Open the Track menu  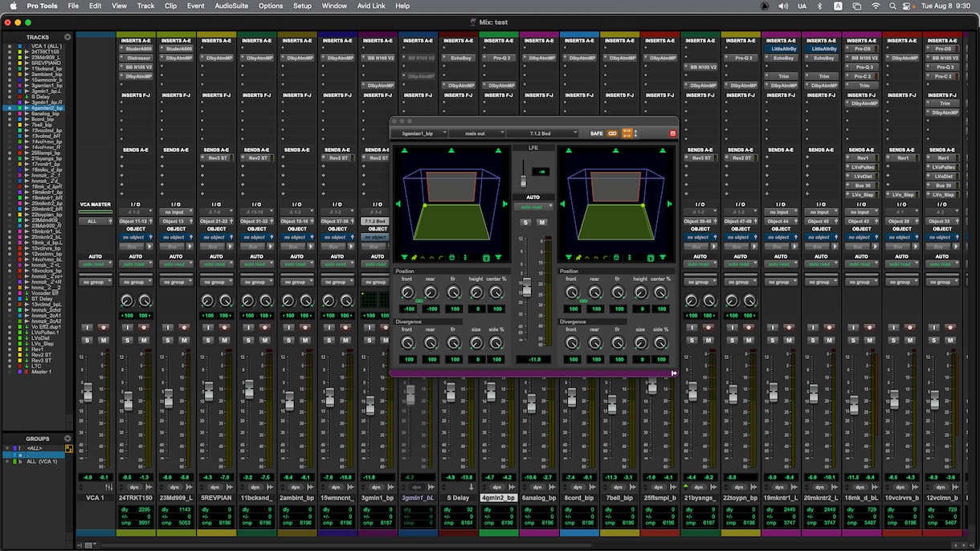pos(145,6)
